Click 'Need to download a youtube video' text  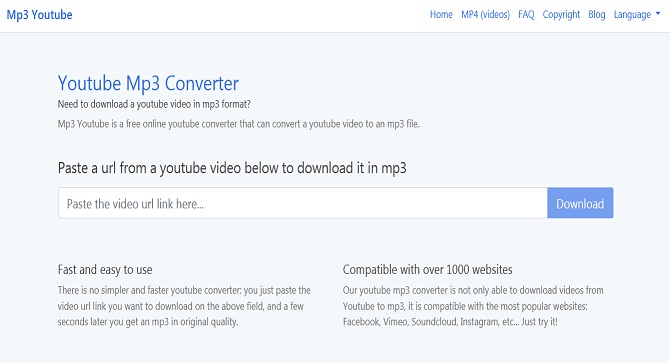coord(154,104)
